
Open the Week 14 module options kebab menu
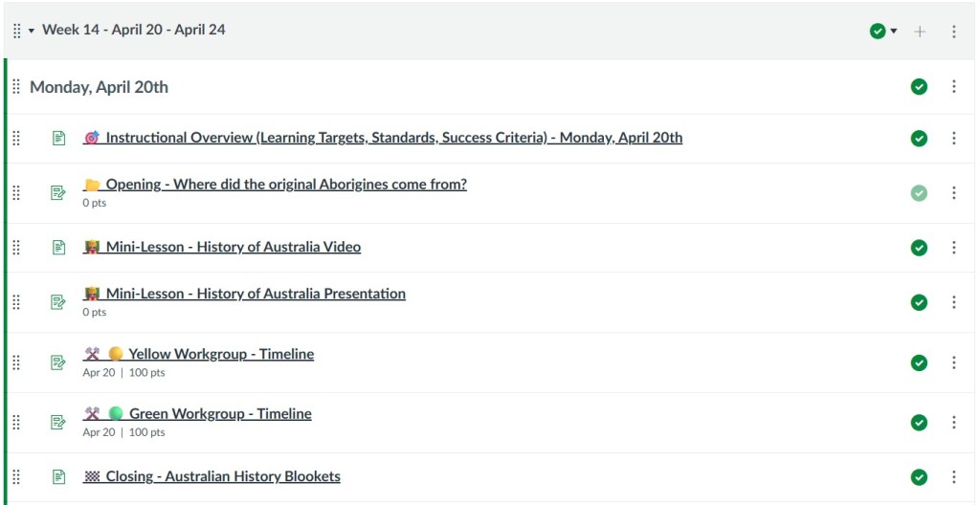pos(953,32)
